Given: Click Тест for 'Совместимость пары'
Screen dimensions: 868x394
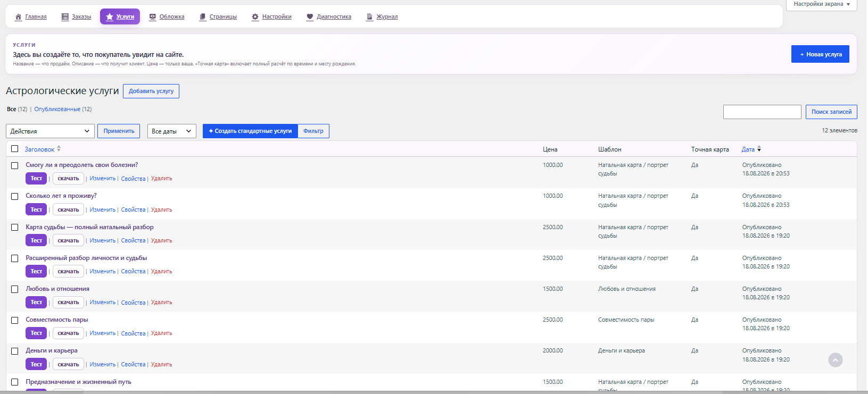Looking at the screenshot, I should click(x=36, y=333).
